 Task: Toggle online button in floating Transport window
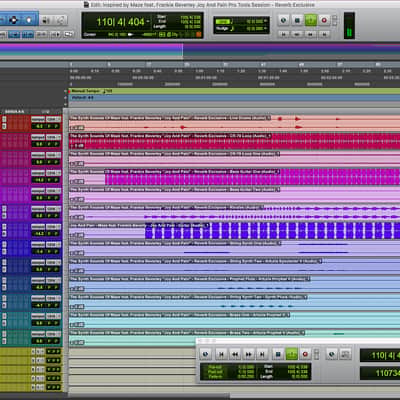205,354
